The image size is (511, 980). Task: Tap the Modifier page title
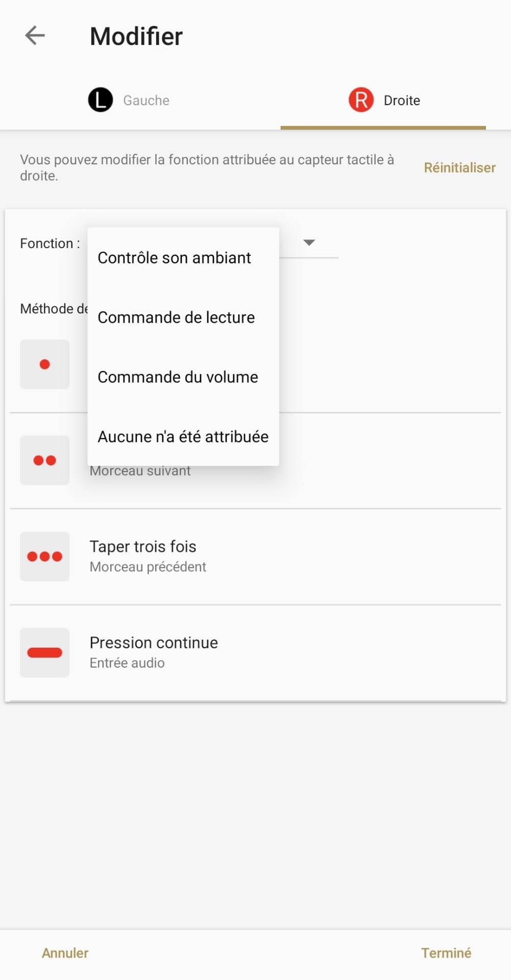tap(136, 36)
